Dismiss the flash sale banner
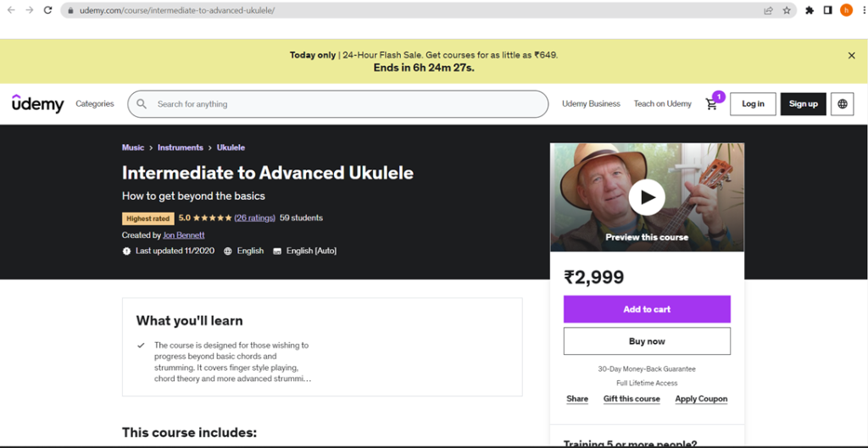This screenshot has height=448, width=868. [851, 55]
